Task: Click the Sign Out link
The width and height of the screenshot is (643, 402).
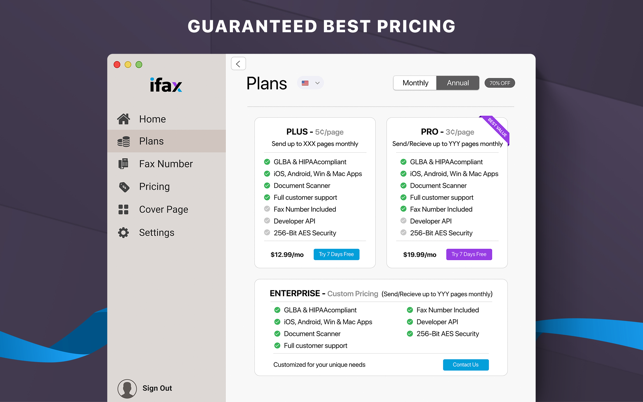Action: 157,388
